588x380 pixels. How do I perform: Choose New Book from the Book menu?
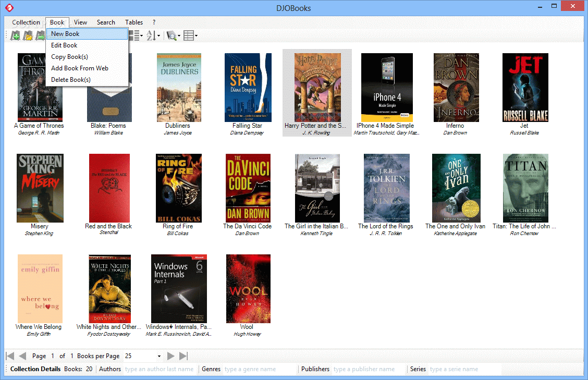tap(87, 34)
